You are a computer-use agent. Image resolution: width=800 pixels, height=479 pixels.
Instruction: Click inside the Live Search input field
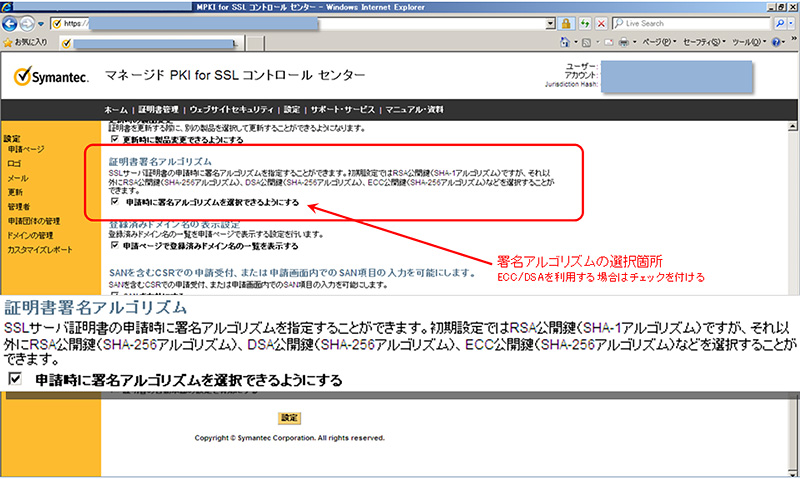pos(691,23)
